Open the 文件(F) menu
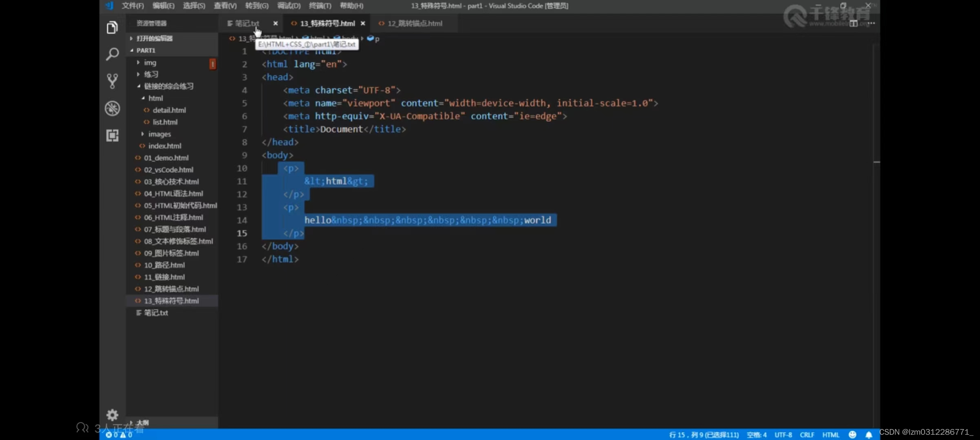980x440 pixels. click(x=133, y=6)
